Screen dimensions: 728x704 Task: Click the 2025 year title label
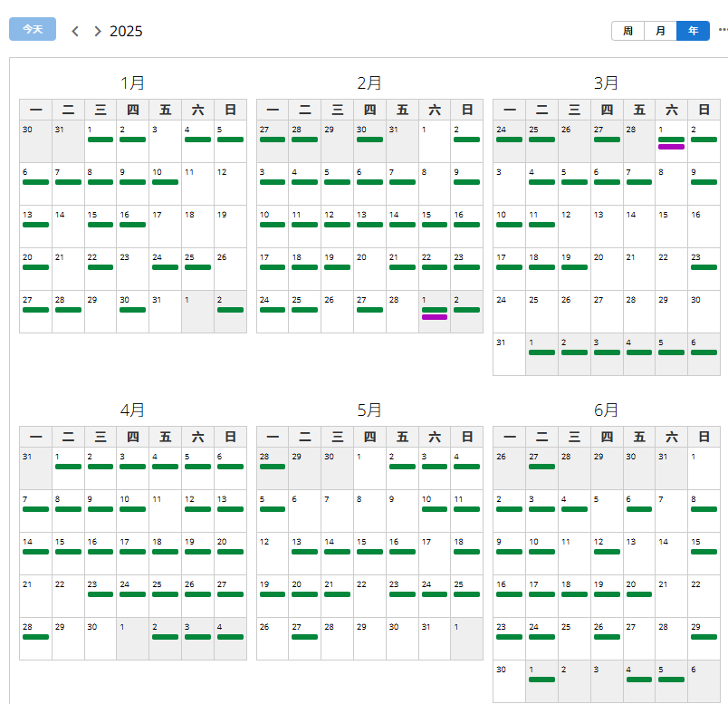[x=126, y=31]
